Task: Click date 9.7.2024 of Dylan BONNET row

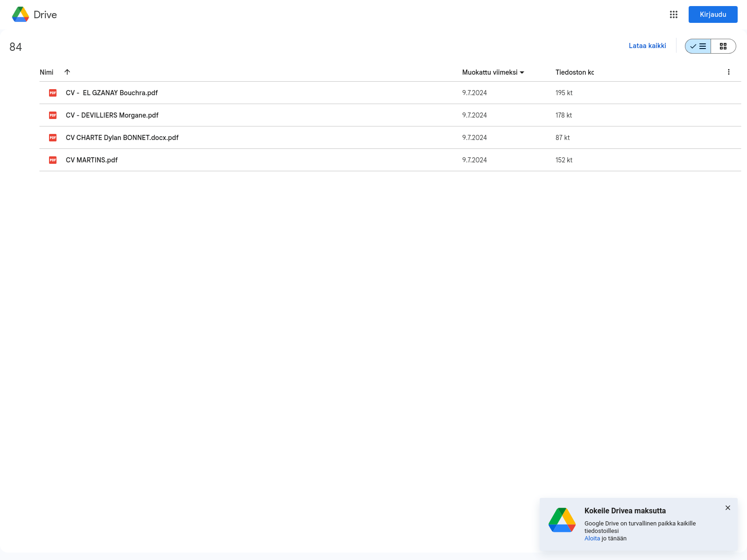Action: [x=474, y=138]
